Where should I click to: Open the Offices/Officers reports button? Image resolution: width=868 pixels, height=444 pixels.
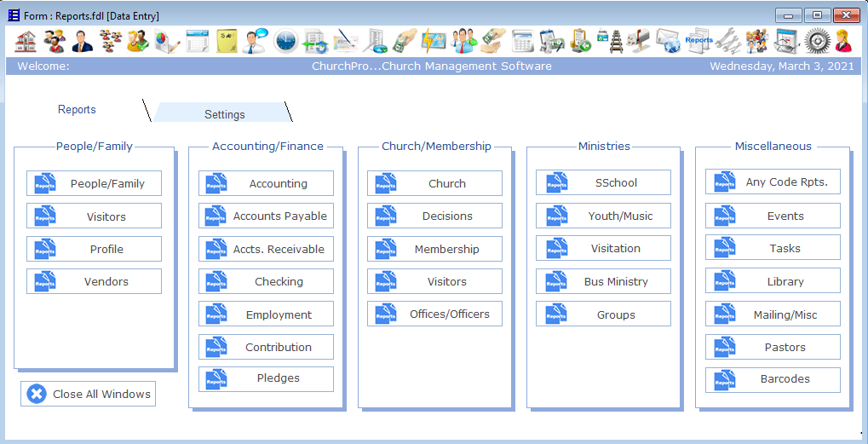point(434,314)
